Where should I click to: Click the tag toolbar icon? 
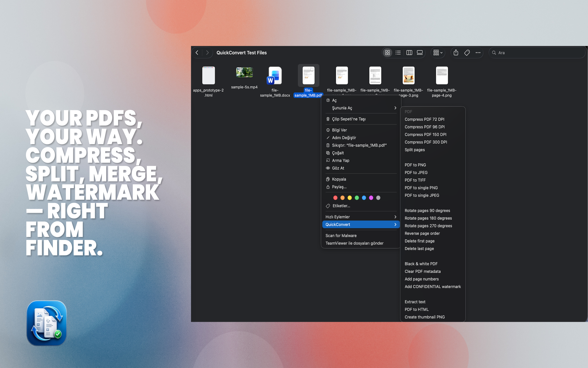(467, 53)
